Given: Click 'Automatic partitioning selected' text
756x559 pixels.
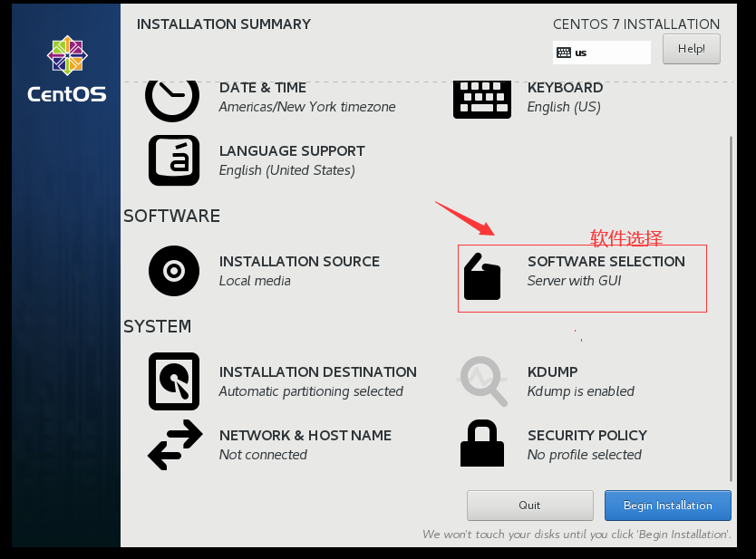Looking at the screenshot, I should click(311, 391).
